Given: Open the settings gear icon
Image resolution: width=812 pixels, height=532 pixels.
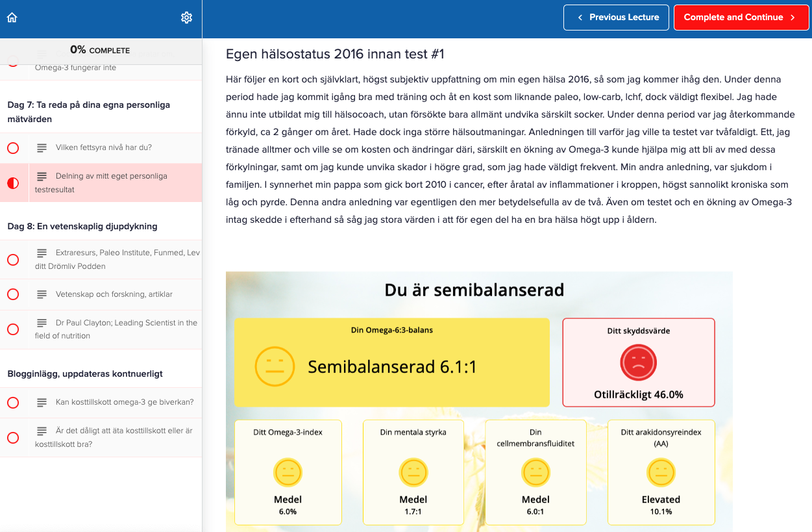Looking at the screenshot, I should [186, 18].
